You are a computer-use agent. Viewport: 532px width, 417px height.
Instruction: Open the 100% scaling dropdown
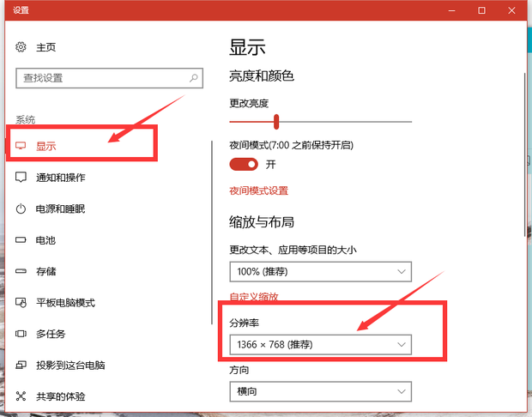pyautogui.click(x=321, y=271)
